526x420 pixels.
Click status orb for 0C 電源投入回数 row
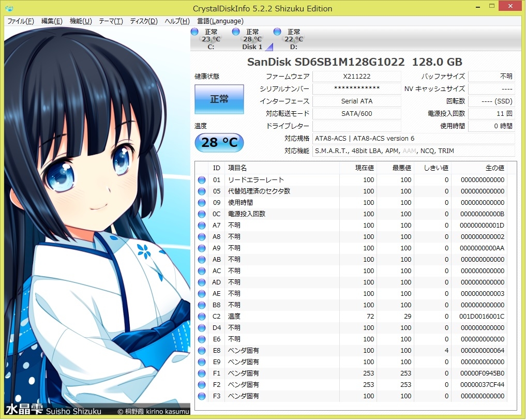tap(202, 214)
